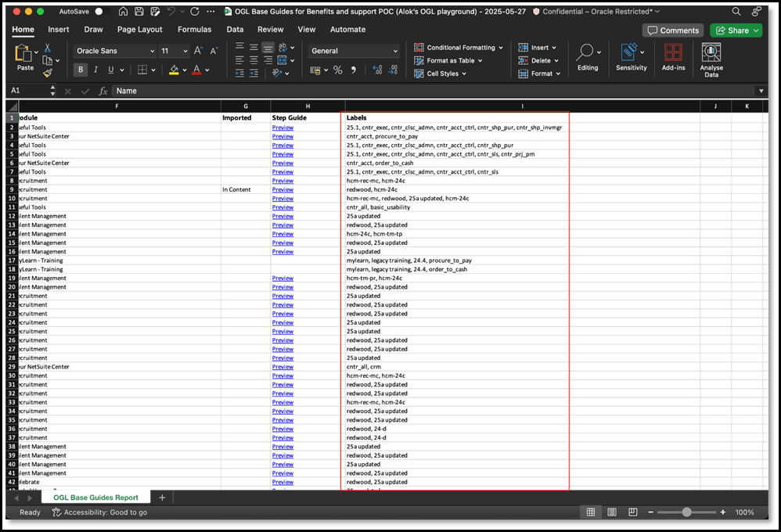Click the Share button
This screenshot has width=781, height=532.
pos(734,29)
